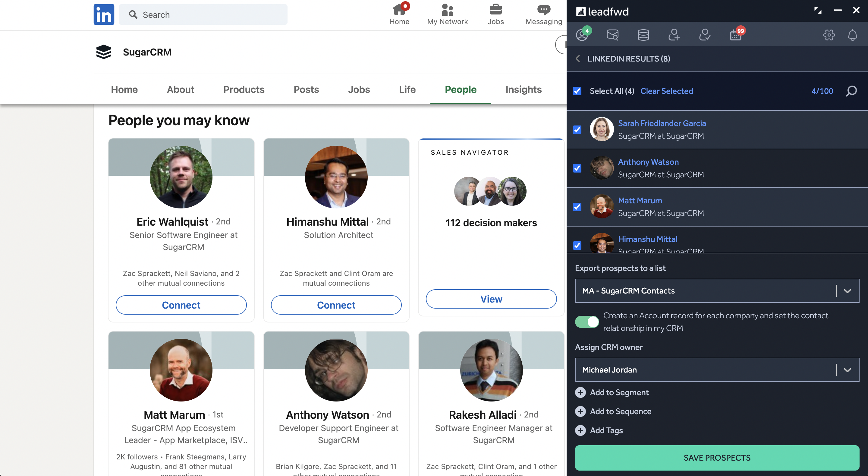Switch to the Life tab
This screenshot has width=868, height=476.
pyautogui.click(x=407, y=89)
